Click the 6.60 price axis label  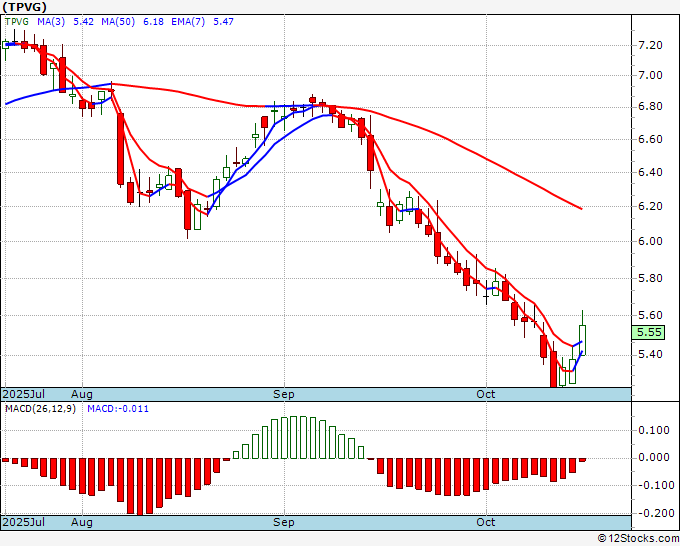[651, 139]
